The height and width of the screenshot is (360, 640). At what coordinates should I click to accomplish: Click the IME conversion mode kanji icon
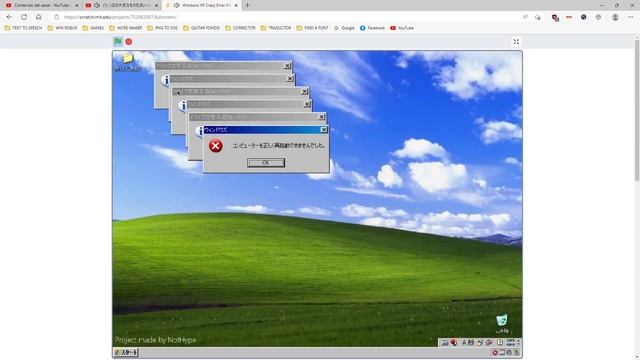tap(471, 342)
